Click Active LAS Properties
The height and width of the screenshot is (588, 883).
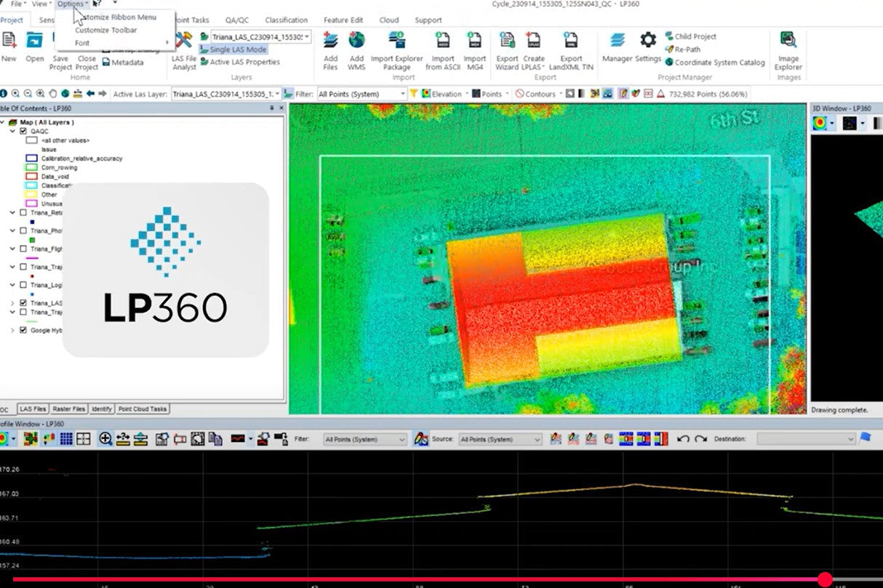(x=239, y=63)
